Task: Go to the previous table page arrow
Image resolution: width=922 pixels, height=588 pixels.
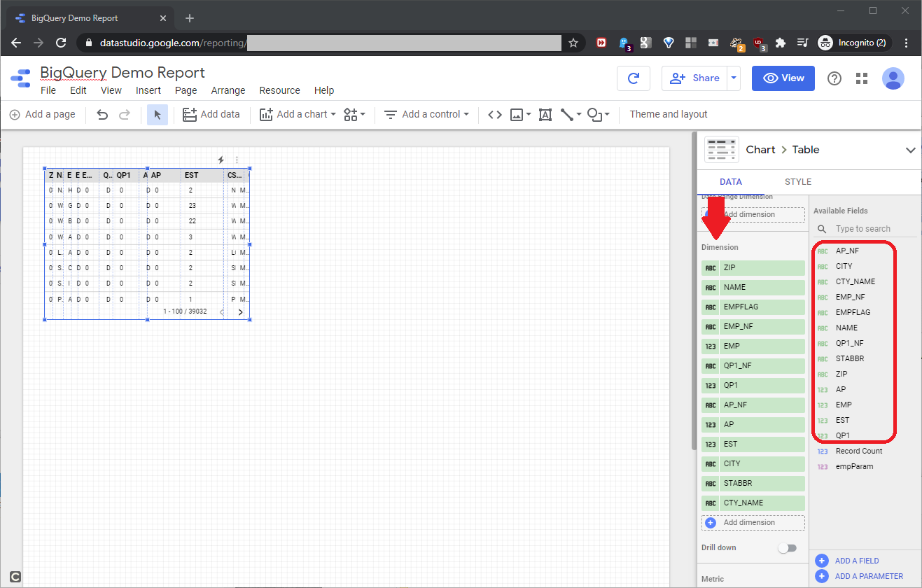Action: click(x=222, y=312)
